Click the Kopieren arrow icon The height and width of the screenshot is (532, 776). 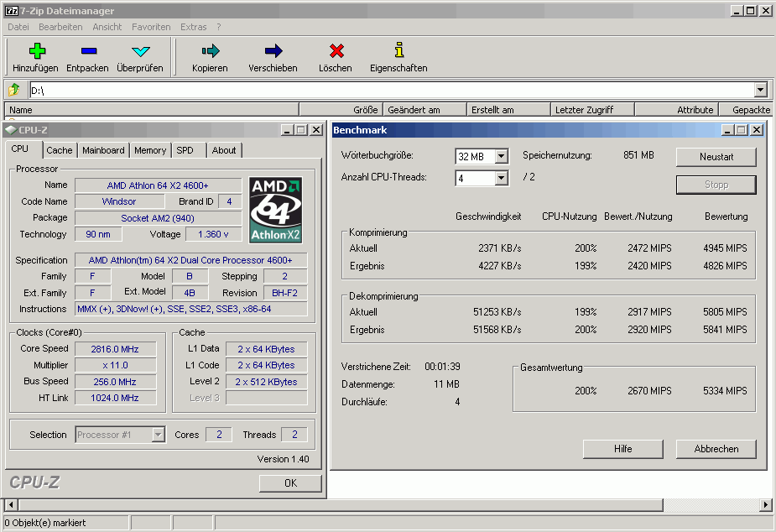(211, 50)
